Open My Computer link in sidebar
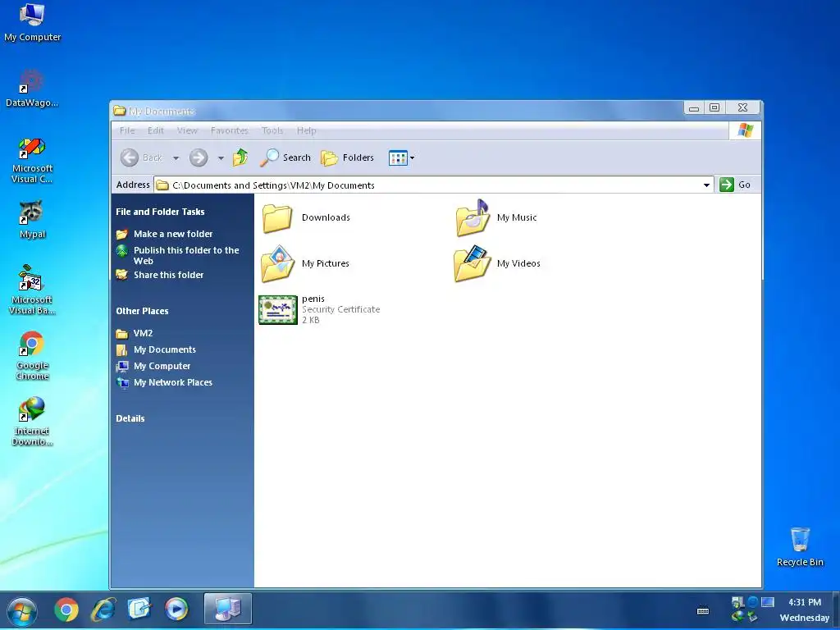This screenshot has width=840, height=630. pos(162,366)
